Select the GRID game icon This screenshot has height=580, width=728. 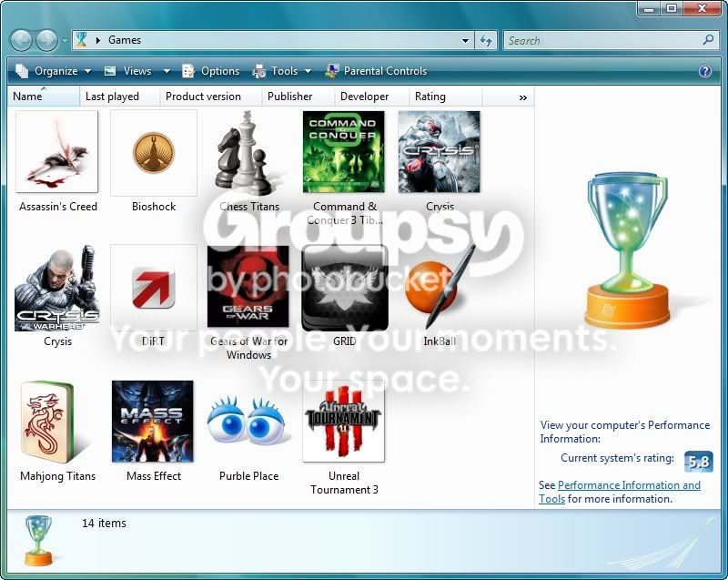(x=345, y=288)
